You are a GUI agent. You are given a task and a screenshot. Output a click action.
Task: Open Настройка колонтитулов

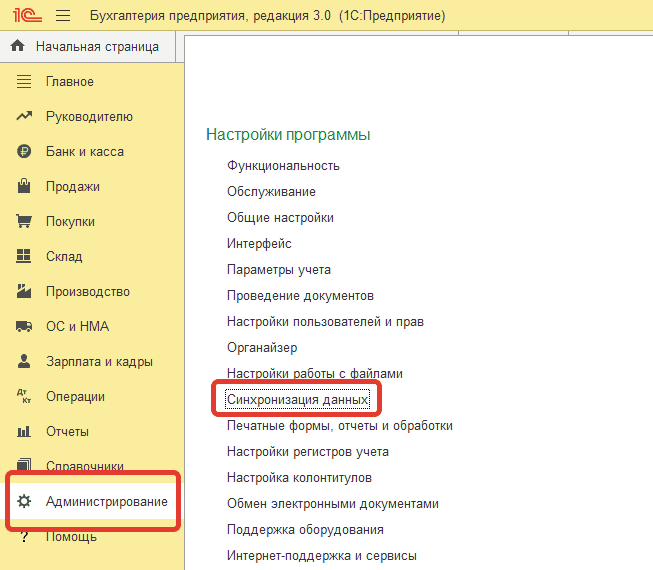tap(299, 478)
